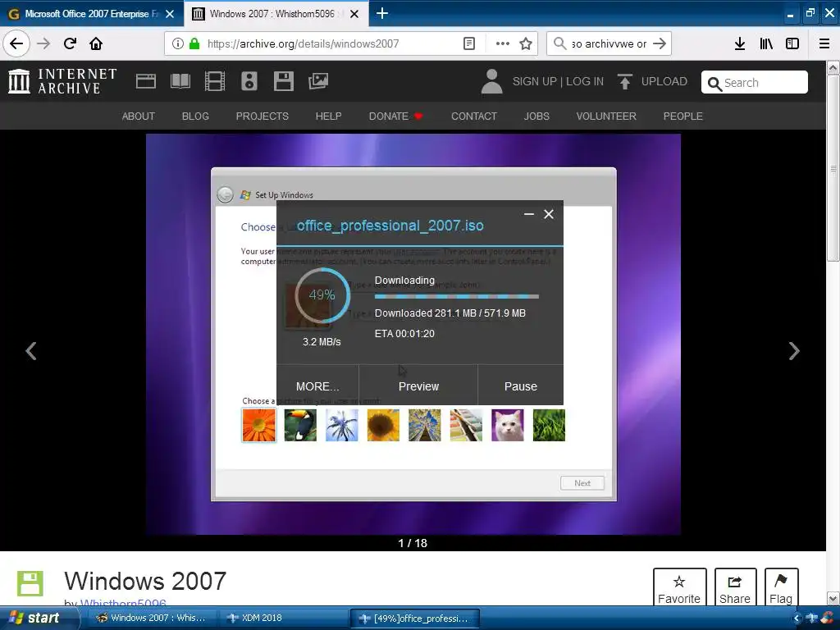Screen dimensions: 840x630
Task: Open the Images icon
Action: click(318, 81)
